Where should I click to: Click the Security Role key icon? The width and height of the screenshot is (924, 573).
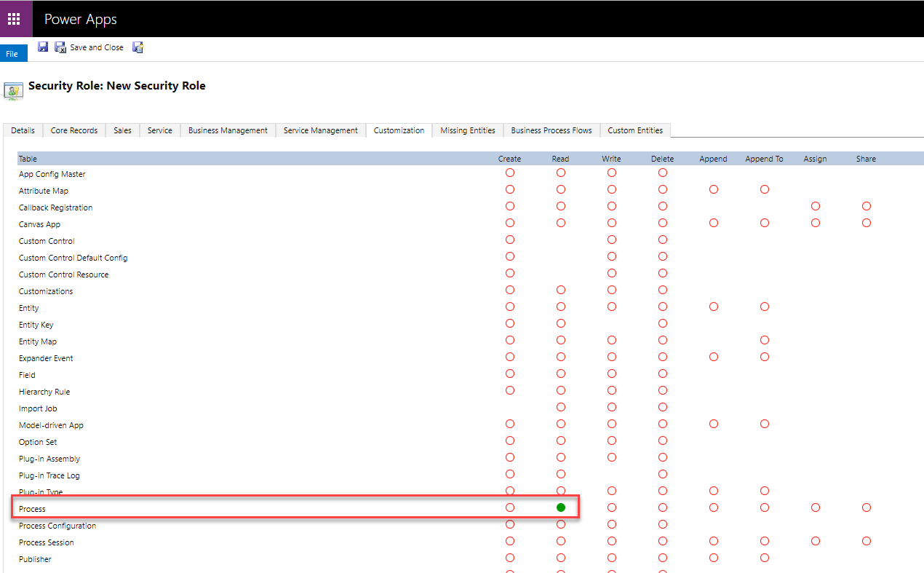click(13, 90)
